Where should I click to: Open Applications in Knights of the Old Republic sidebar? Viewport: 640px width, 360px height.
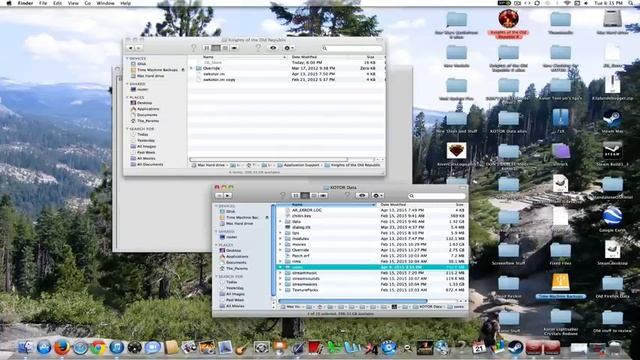[148, 109]
